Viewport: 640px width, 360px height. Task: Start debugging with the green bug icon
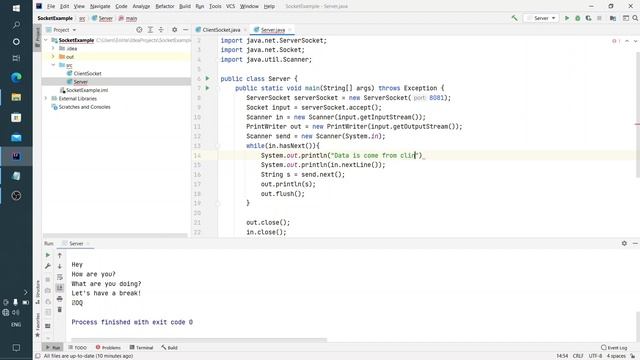point(578,18)
